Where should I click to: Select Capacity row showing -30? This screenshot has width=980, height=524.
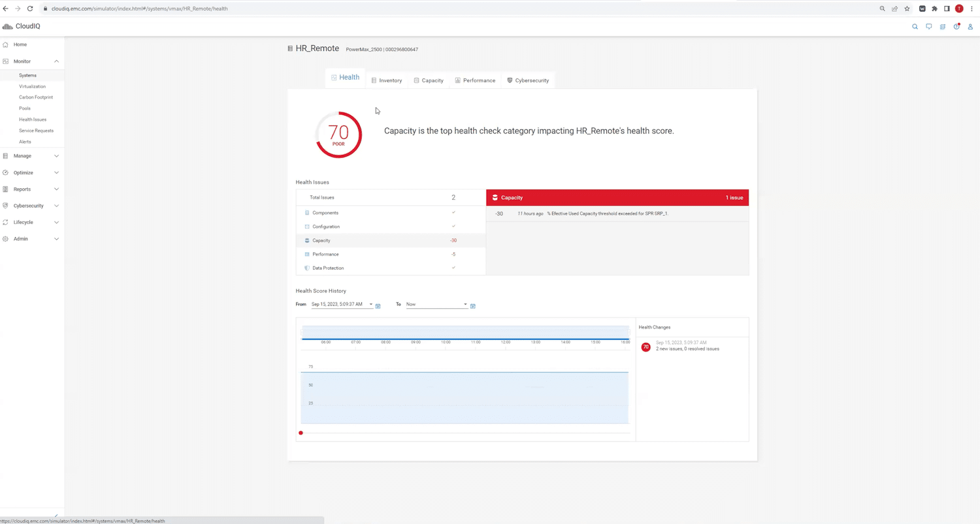pyautogui.click(x=391, y=240)
